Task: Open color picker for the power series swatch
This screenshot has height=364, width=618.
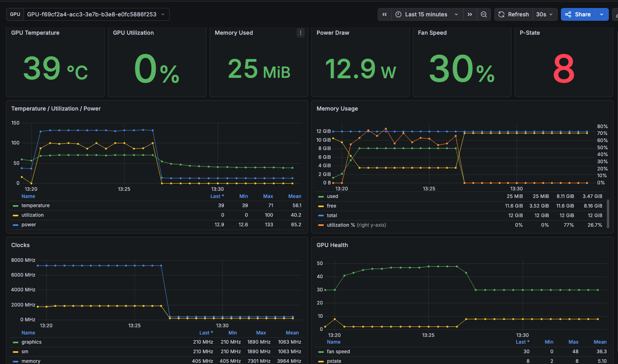Action: (x=16, y=225)
